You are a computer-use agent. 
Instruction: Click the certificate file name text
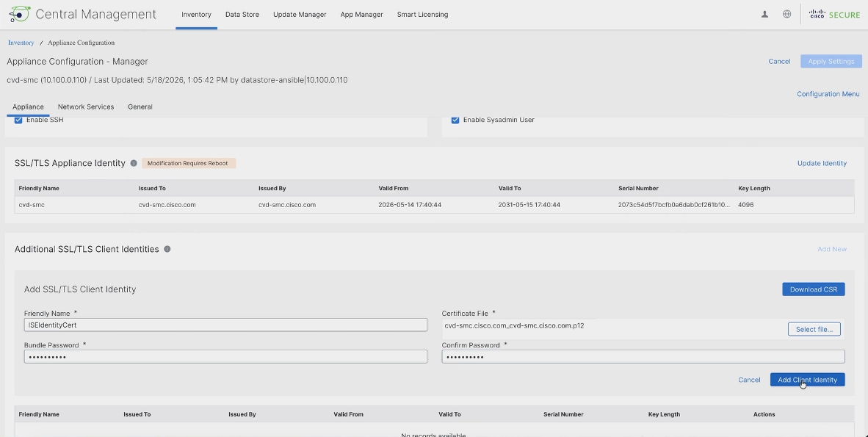tap(514, 325)
